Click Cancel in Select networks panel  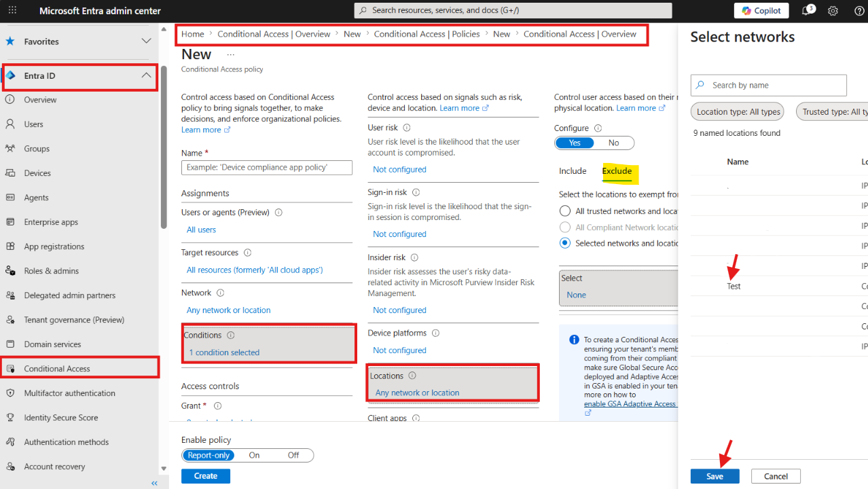(x=776, y=476)
